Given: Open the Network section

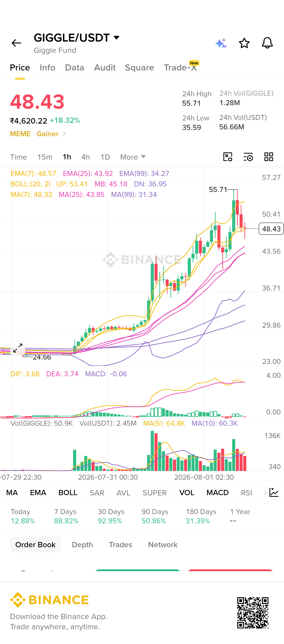Looking at the screenshot, I should [x=163, y=544].
